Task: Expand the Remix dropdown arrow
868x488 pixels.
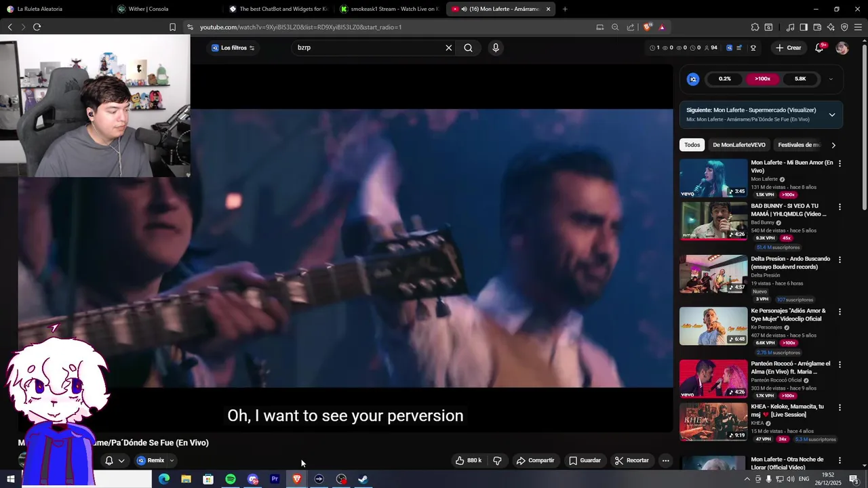Action: [x=172, y=461]
